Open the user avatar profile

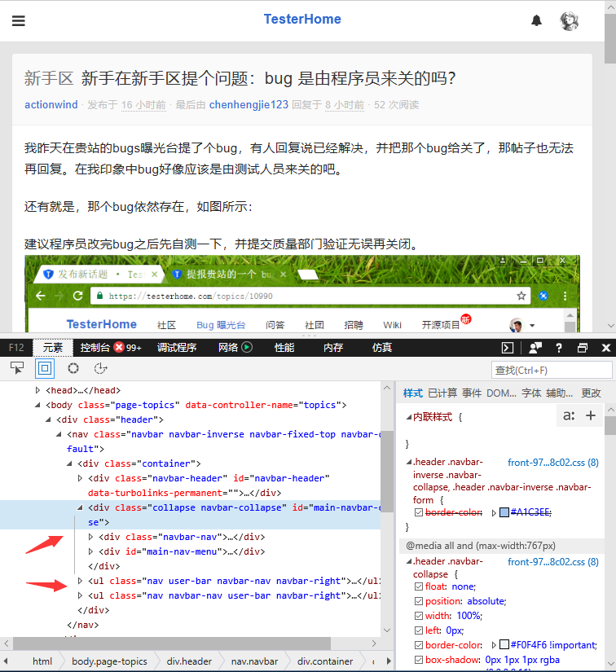[x=570, y=20]
